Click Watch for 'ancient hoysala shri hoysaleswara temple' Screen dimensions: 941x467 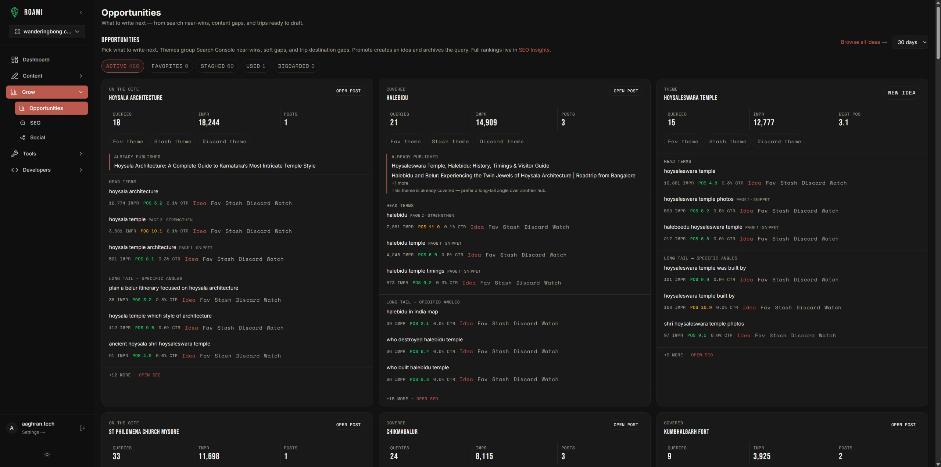click(x=272, y=356)
